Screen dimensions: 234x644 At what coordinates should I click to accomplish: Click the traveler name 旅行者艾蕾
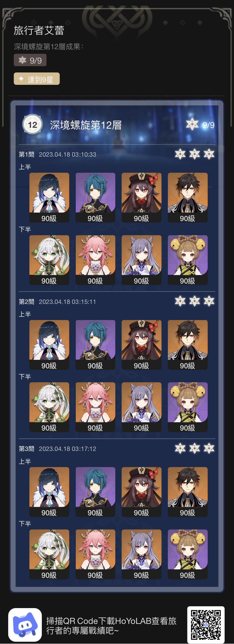(39, 30)
